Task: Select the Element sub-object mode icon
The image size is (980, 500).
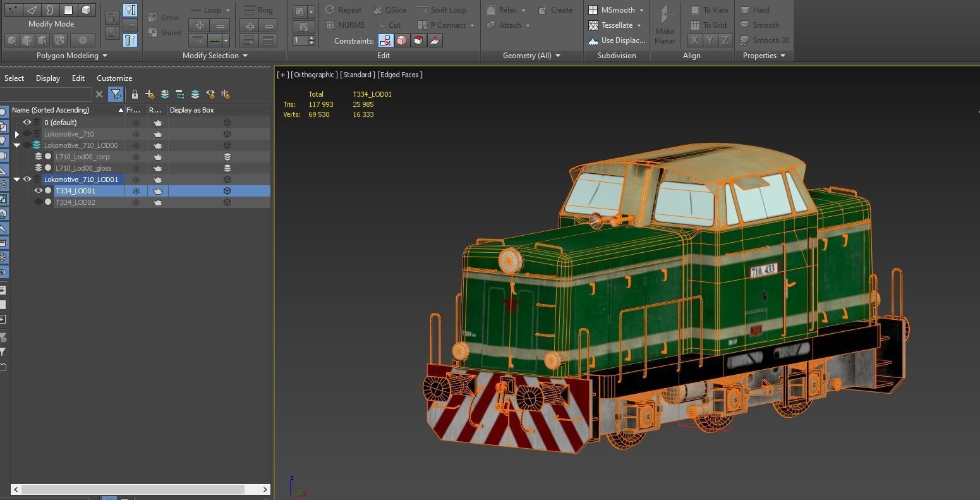Action: pos(87,10)
